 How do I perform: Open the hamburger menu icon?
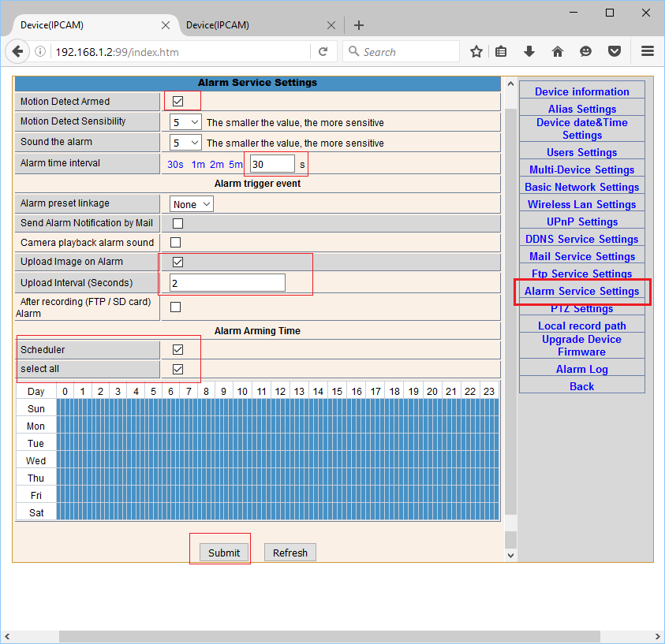pyautogui.click(x=648, y=52)
